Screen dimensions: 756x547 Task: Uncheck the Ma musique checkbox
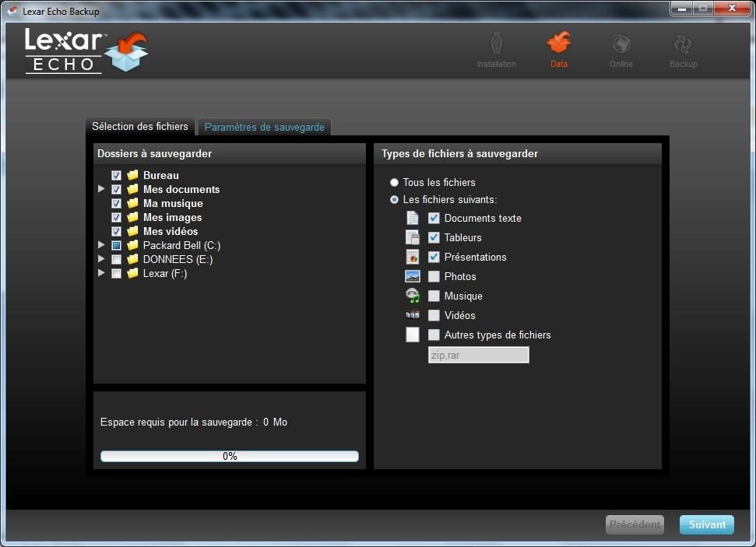click(116, 203)
